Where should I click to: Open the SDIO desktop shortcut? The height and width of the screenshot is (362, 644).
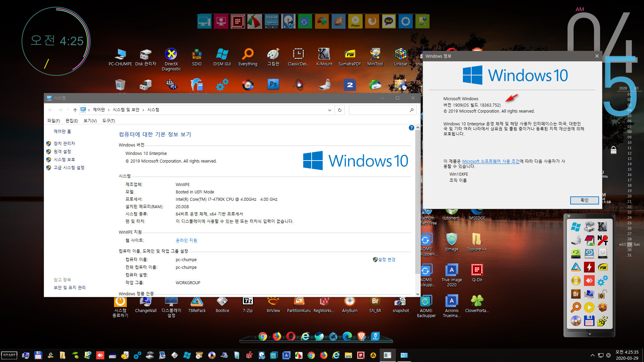click(x=197, y=57)
